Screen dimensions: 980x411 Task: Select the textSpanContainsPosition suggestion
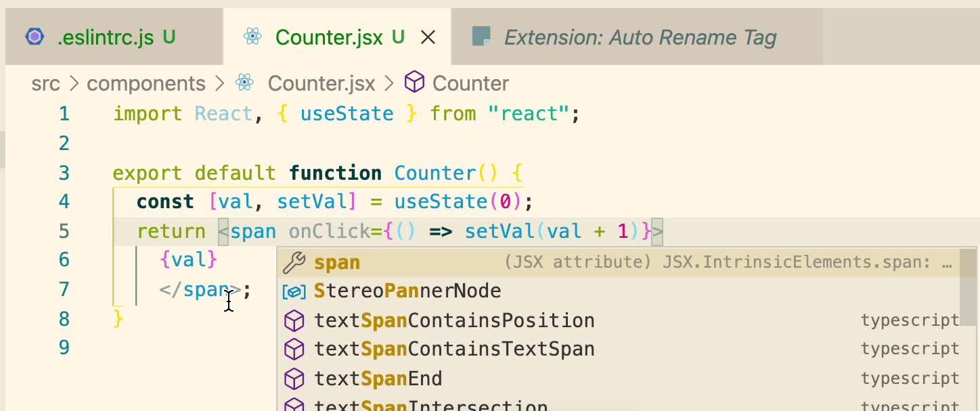click(x=454, y=320)
